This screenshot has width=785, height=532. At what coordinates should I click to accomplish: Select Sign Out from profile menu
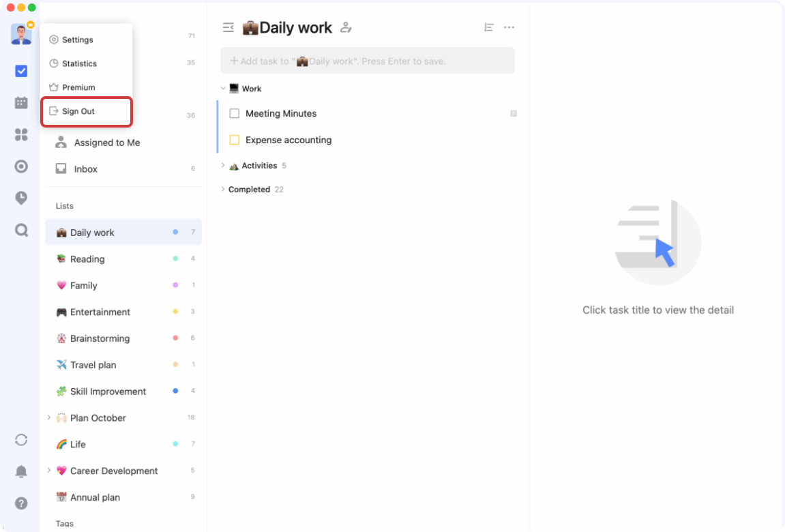point(78,111)
